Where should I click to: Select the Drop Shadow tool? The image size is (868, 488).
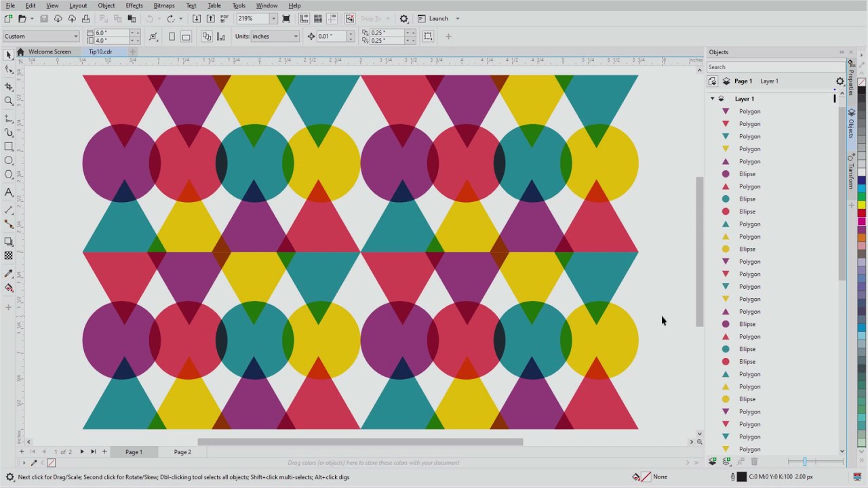tap(9, 241)
